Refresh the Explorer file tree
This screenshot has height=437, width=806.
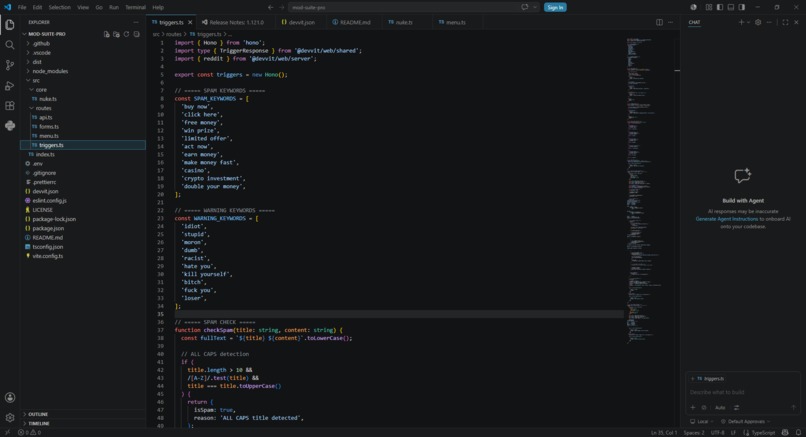pyautogui.click(x=126, y=34)
